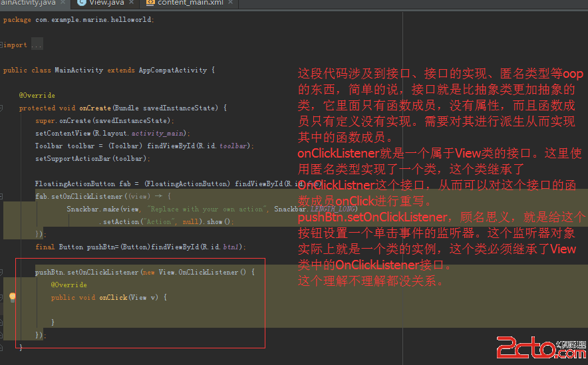The width and height of the screenshot is (588, 365).
Task: Collapse the onCreate method fold marker
Action: tap(3, 108)
